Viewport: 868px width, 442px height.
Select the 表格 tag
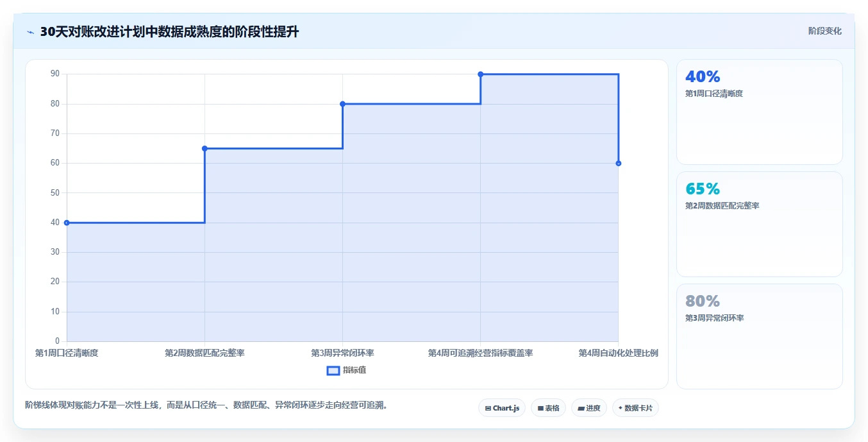[548, 408]
